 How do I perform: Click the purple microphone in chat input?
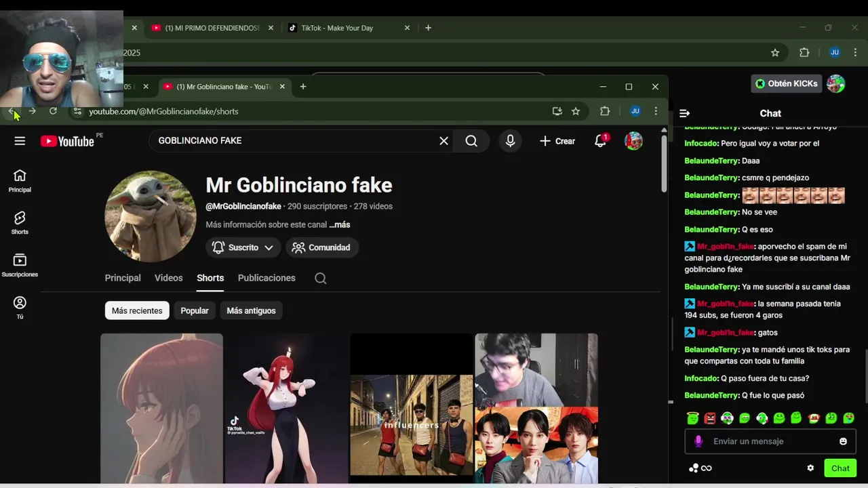tap(698, 441)
